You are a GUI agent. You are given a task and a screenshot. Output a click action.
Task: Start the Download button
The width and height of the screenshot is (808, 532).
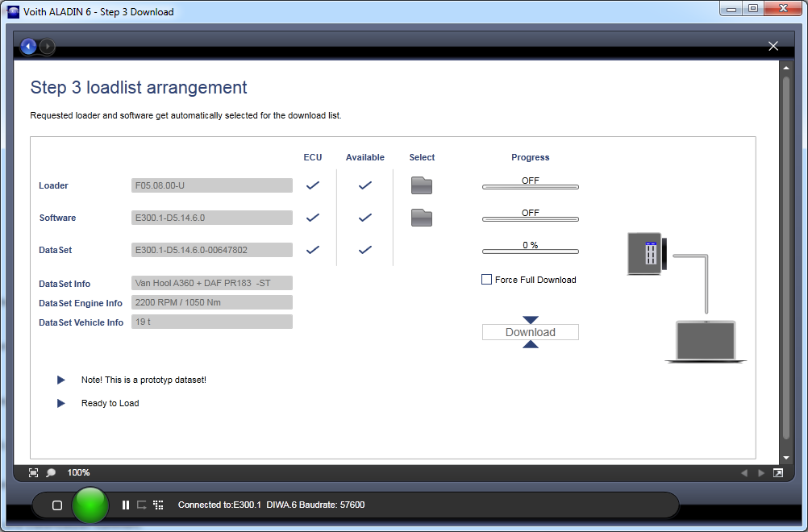point(531,332)
